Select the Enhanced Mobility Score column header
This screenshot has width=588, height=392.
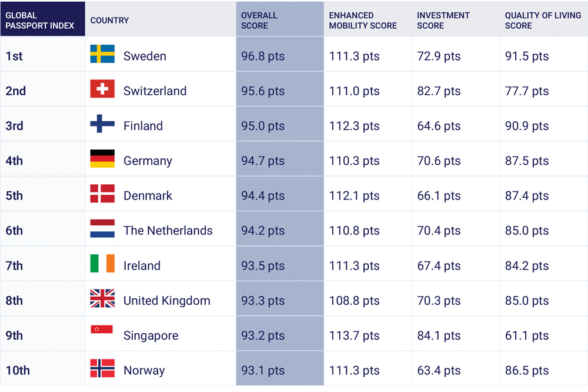click(x=363, y=21)
